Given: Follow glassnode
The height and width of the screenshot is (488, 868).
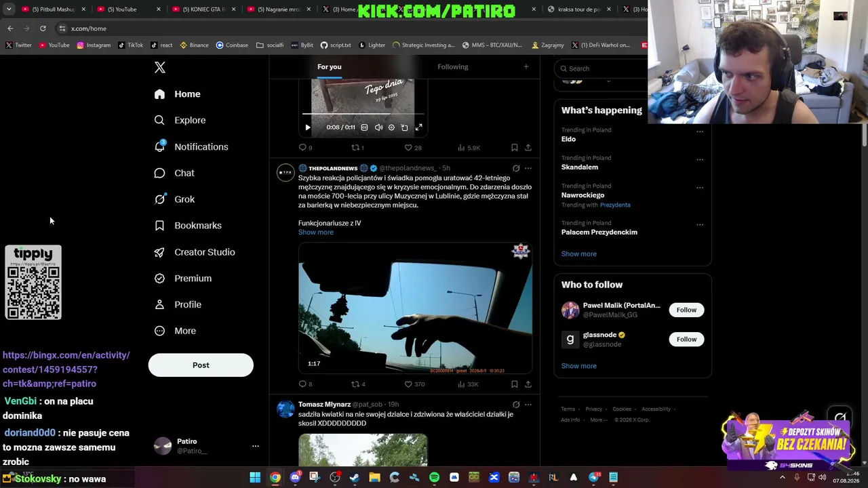Looking at the screenshot, I should click(x=686, y=339).
